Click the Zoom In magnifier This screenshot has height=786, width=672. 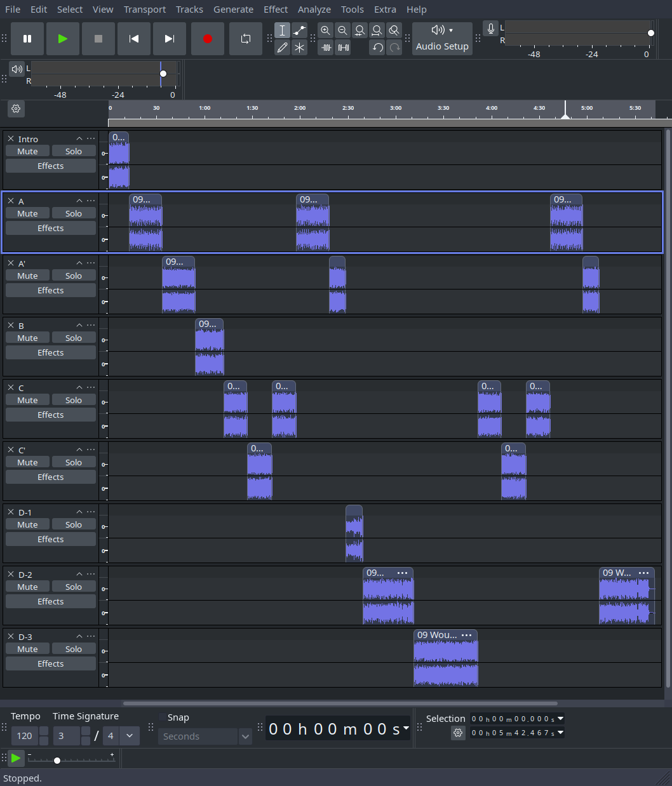coord(325,30)
